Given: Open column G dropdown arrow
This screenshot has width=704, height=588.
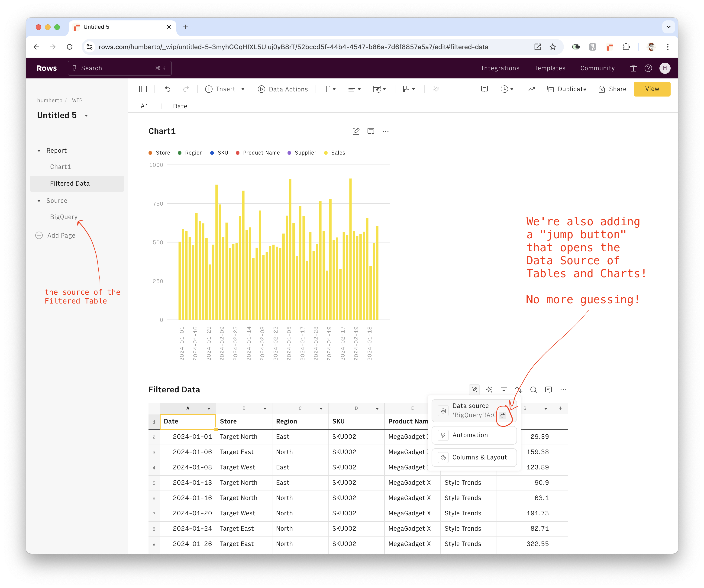Looking at the screenshot, I should (x=546, y=408).
